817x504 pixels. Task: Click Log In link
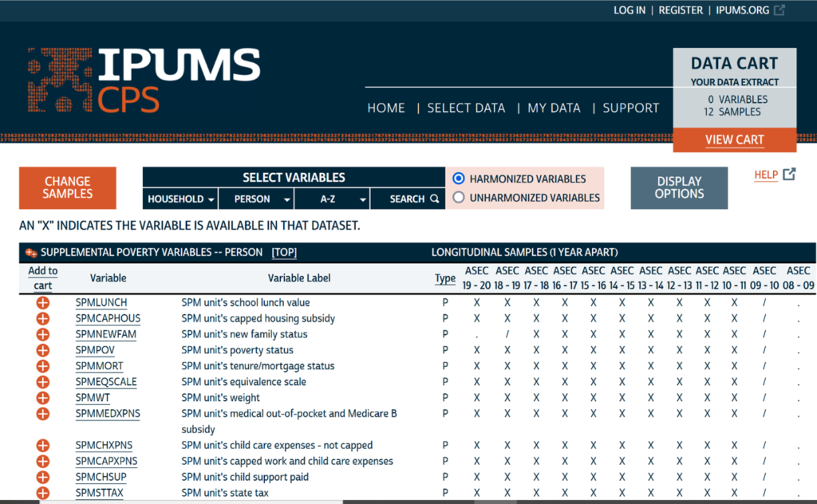[630, 10]
